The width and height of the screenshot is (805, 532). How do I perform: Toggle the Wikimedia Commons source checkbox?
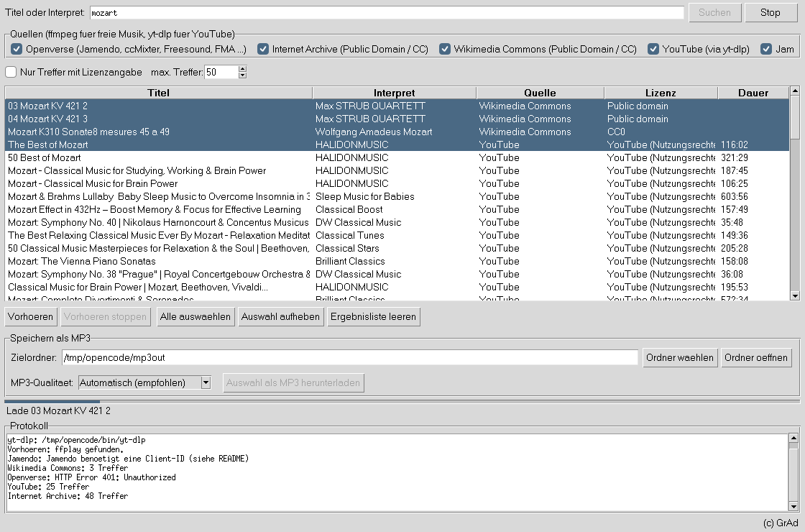(x=445, y=50)
